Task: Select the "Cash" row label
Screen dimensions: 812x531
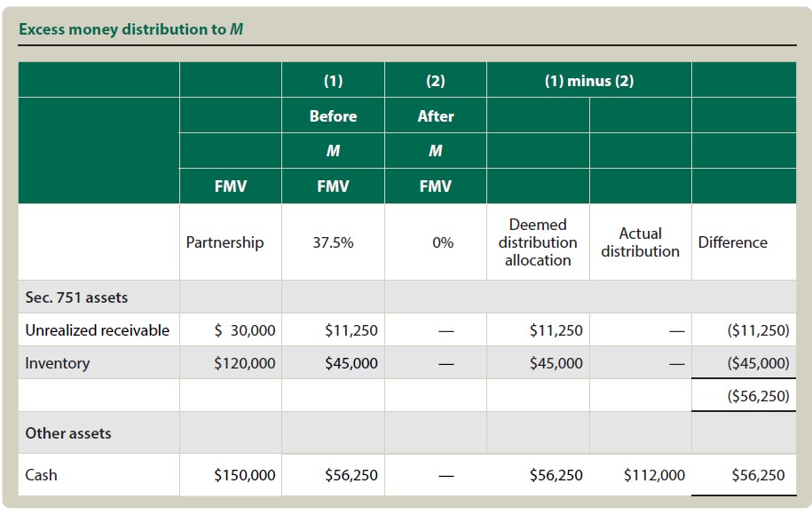Action: coord(41,475)
